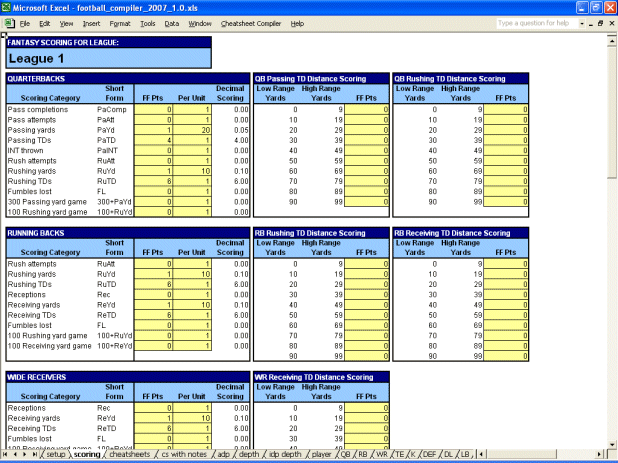
Task: Switch to the cheatsheets sheet tab
Action: pyautogui.click(x=130, y=454)
